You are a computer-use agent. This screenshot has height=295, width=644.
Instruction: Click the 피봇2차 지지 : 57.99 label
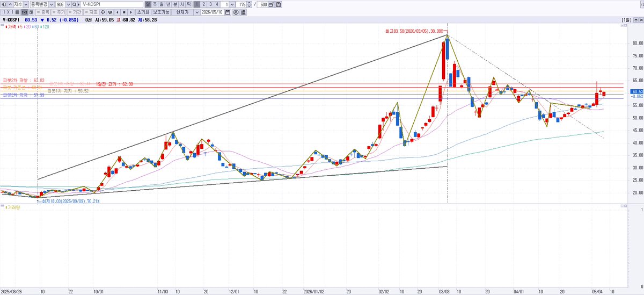(x=23, y=95)
